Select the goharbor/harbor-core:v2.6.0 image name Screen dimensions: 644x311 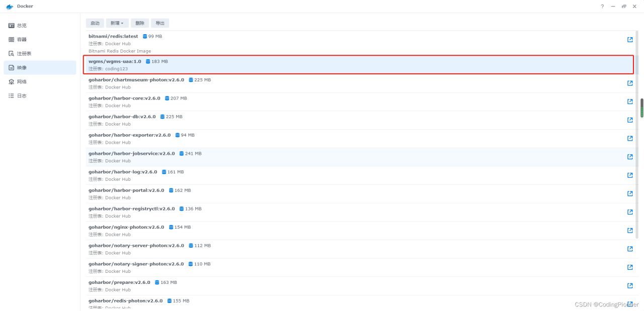(x=124, y=98)
